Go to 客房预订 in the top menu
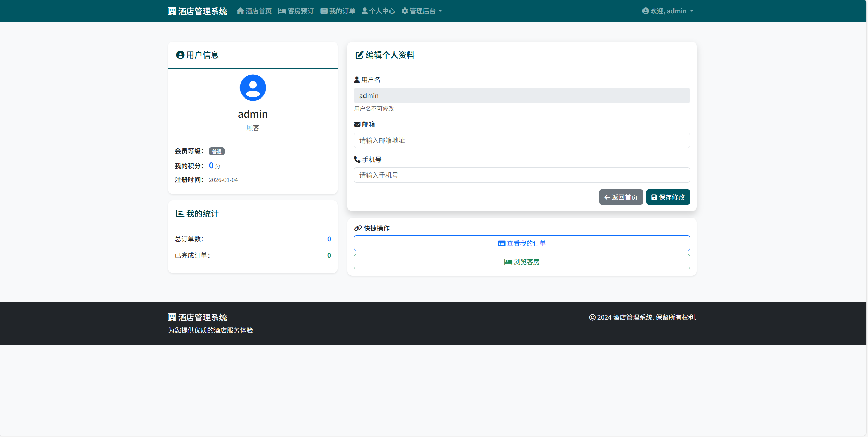Image resolution: width=868 pixels, height=437 pixels. point(296,11)
